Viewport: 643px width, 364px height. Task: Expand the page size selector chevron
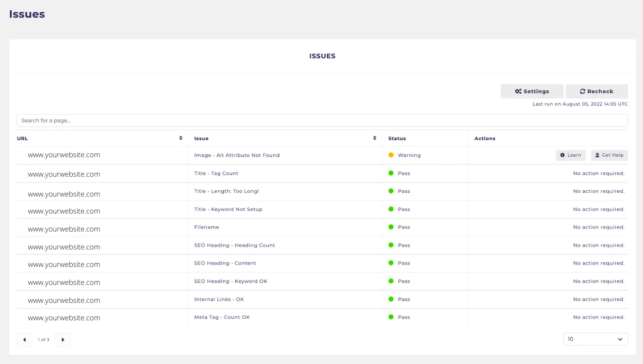pyautogui.click(x=620, y=339)
